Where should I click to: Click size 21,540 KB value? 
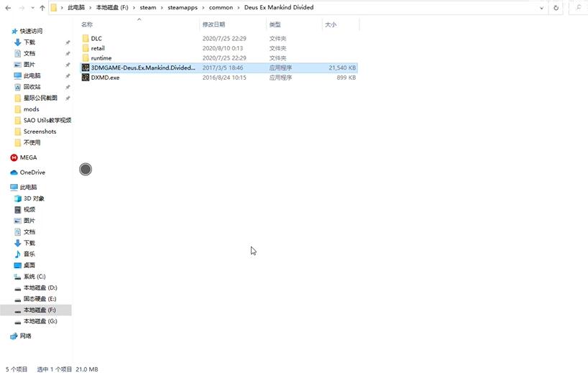[342, 68]
